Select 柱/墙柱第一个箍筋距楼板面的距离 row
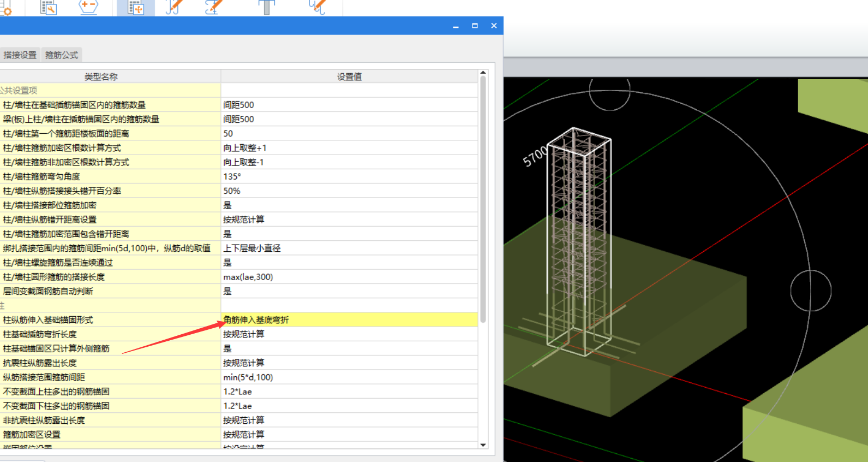Viewport: 868px width, 462px height. 110,133
